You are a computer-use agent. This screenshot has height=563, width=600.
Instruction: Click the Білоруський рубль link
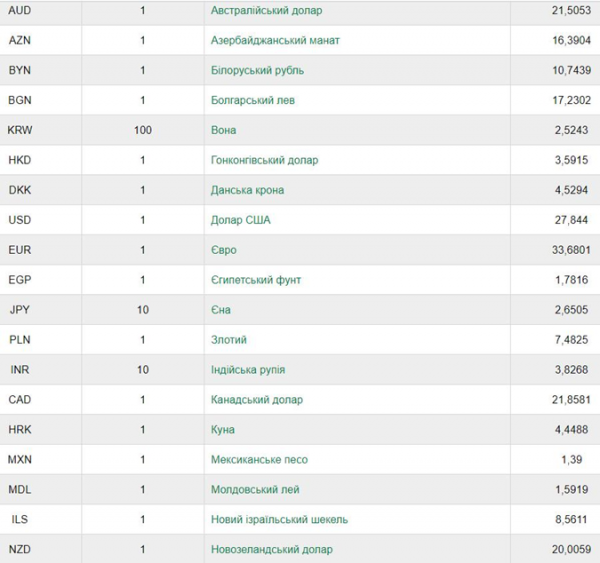pyautogui.click(x=257, y=70)
